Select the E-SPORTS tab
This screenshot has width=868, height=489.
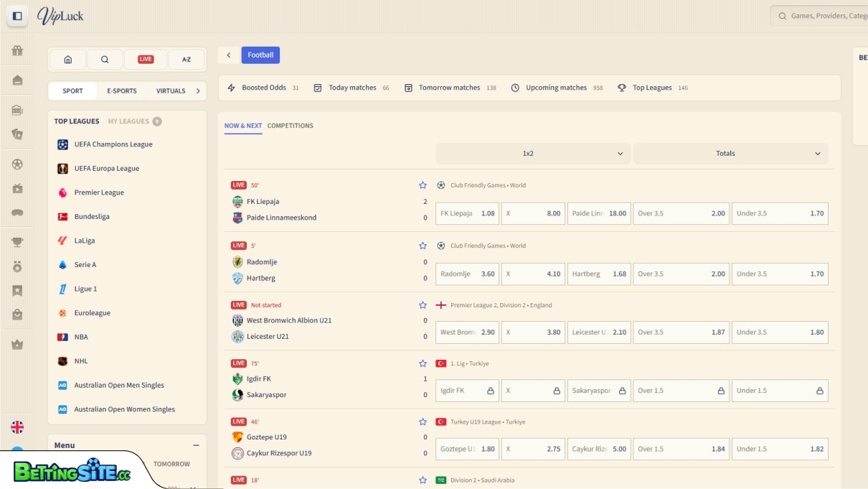coord(121,90)
